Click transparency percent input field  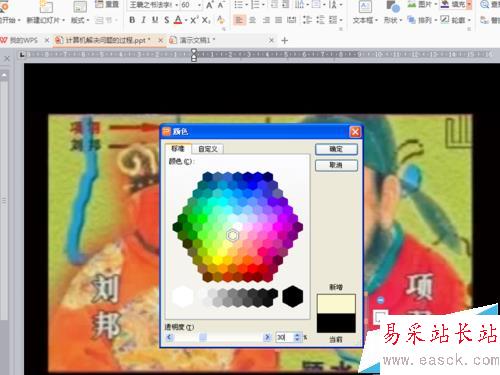285,337
